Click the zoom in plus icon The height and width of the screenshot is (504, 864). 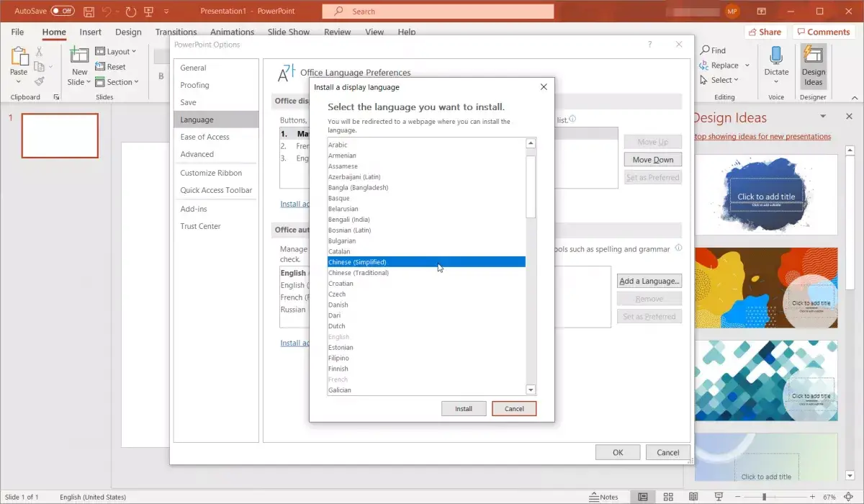click(814, 497)
